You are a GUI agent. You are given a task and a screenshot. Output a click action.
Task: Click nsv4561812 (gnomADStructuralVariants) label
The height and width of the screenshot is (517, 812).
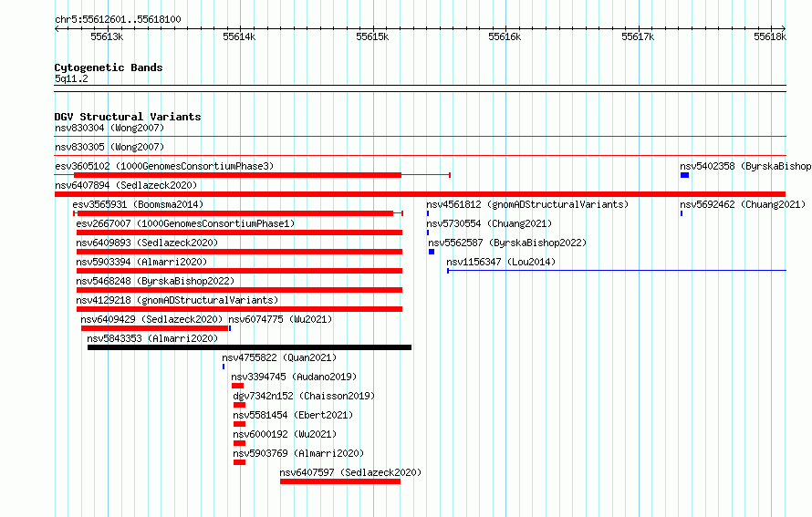[x=527, y=204]
